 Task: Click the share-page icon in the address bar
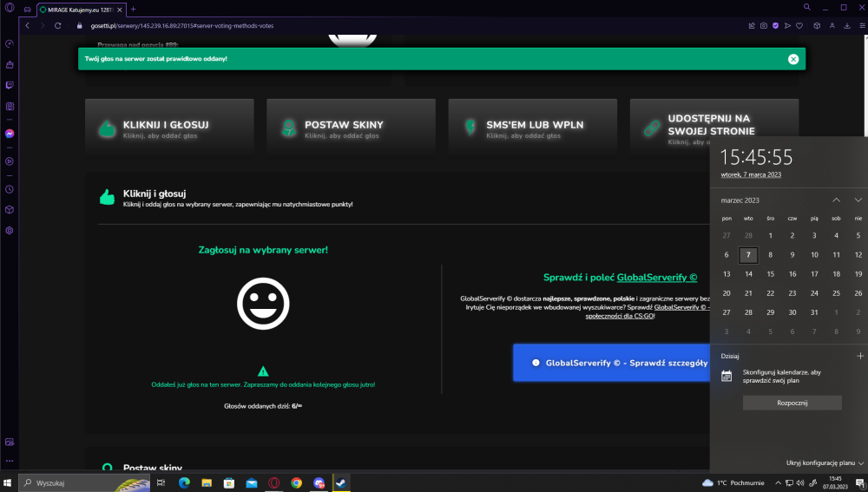[752, 25]
